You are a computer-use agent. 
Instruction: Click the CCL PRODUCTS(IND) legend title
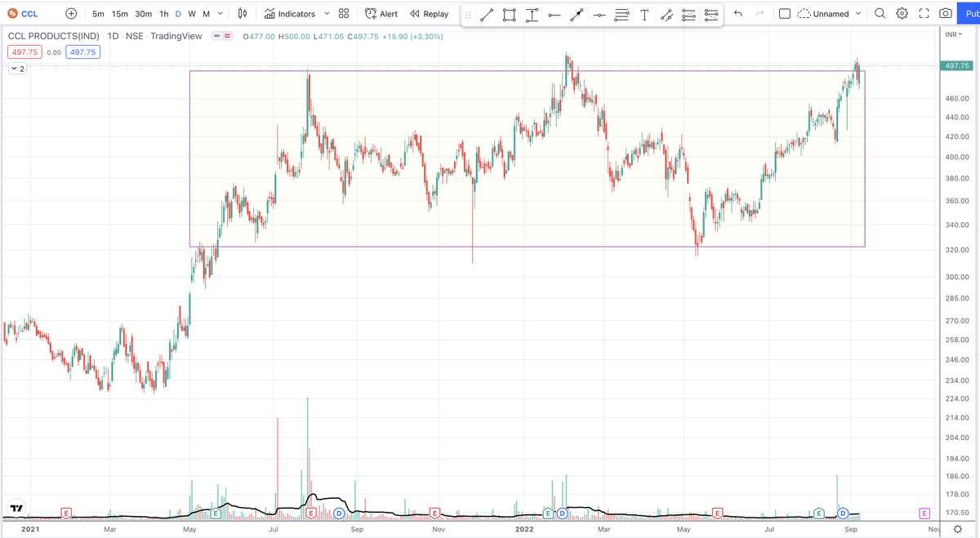coord(54,36)
